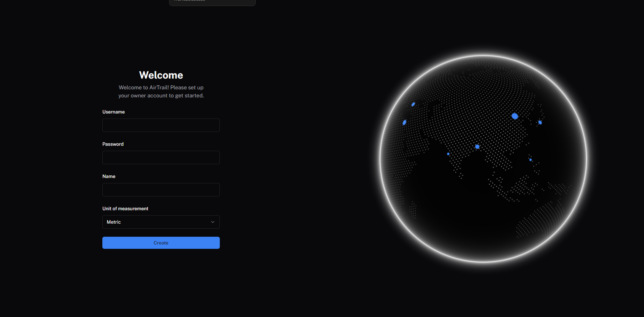Click the large blue marker over North America
Image resolution: width=644 pixels, height=317 pixels.
(x=515, y=116)
